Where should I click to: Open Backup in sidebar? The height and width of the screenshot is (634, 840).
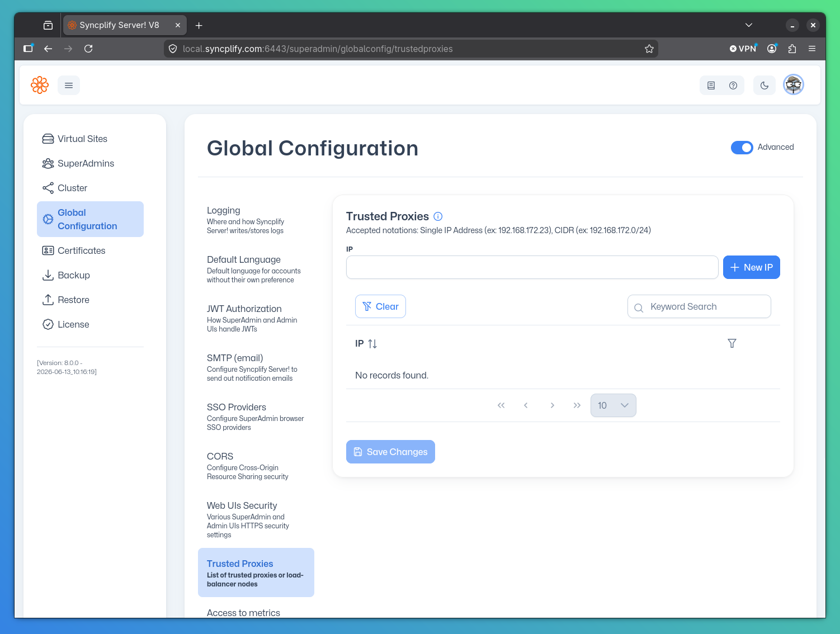pyautogui.click(x=90, y=275)
